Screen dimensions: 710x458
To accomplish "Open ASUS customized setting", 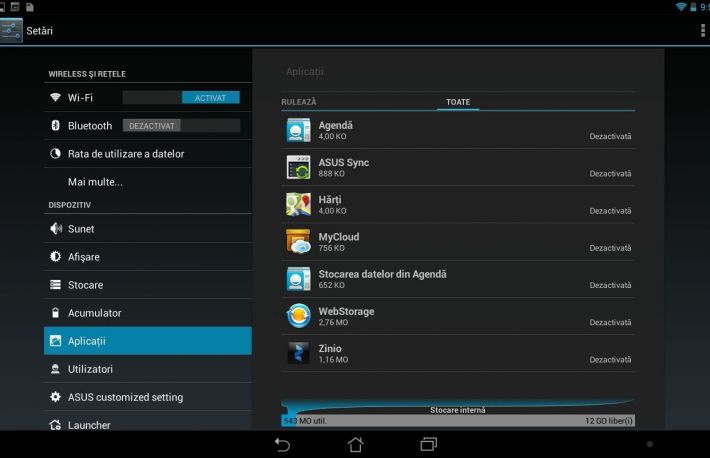I will (x=125, y=397).
